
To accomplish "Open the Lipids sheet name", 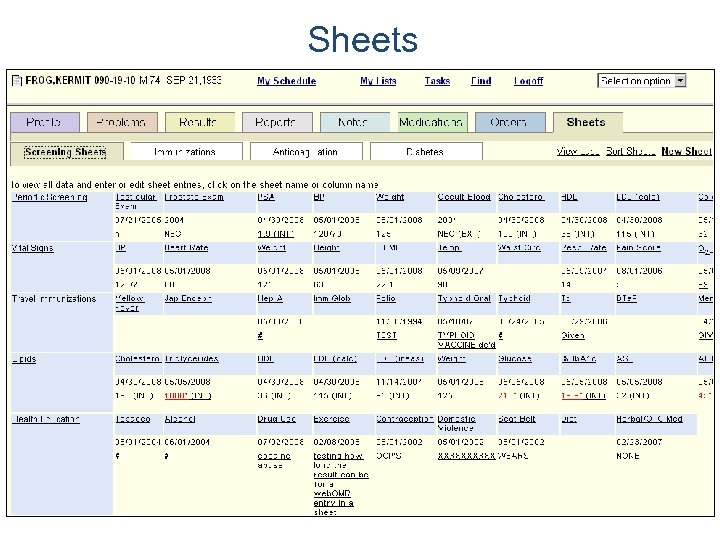I will tap(24, 360).
